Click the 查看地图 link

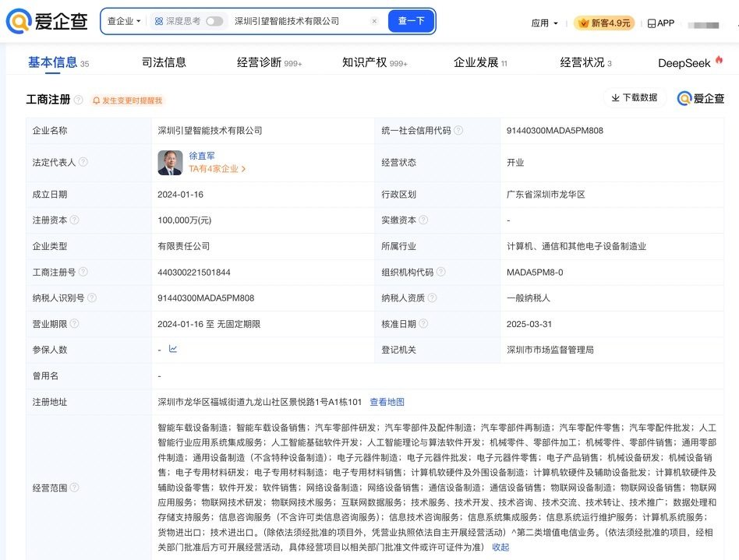[x=387, y=402]
